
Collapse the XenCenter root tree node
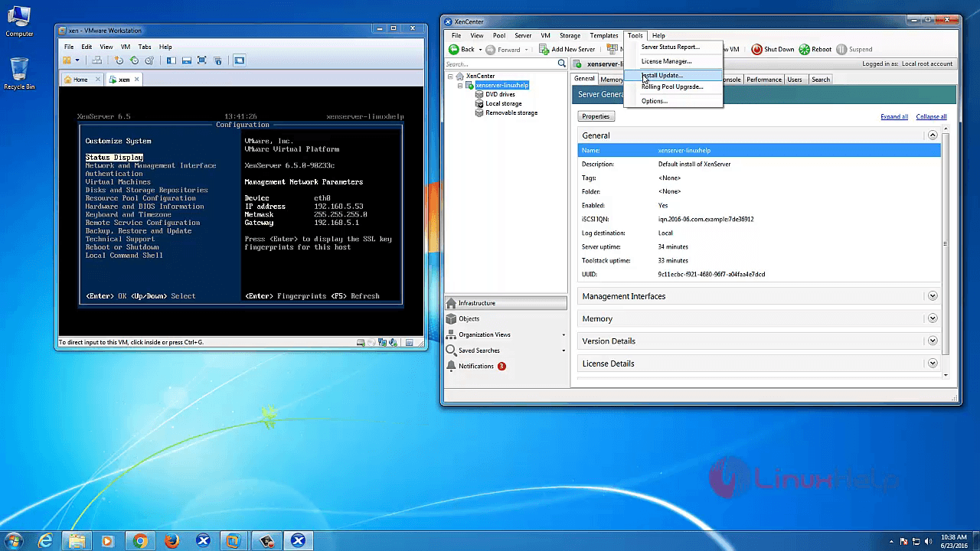450,76
